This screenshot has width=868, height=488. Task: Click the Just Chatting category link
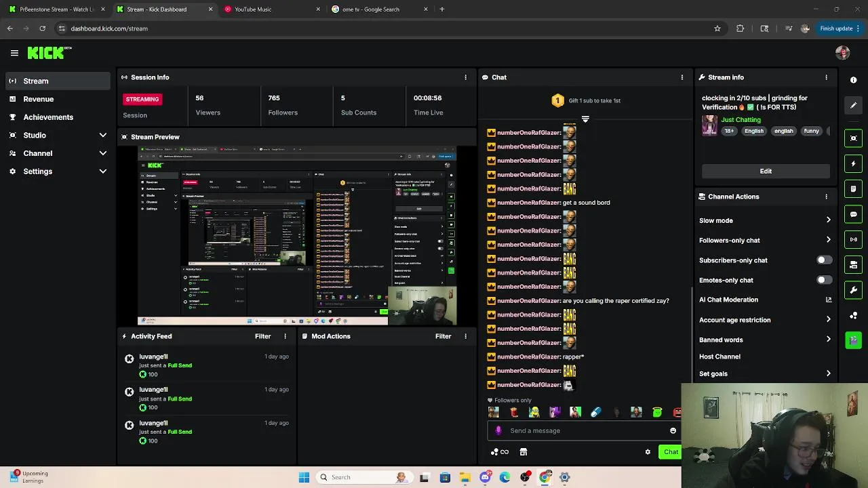pos(741,120)
